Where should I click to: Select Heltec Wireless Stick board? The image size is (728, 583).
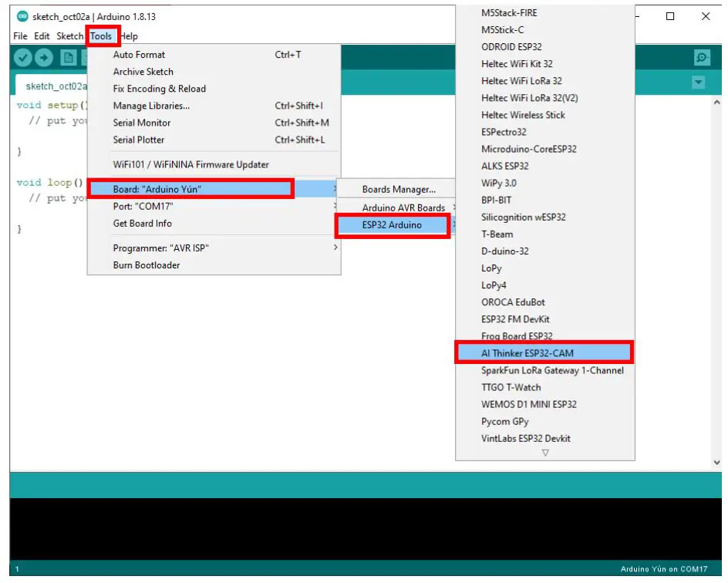point(545,115)
